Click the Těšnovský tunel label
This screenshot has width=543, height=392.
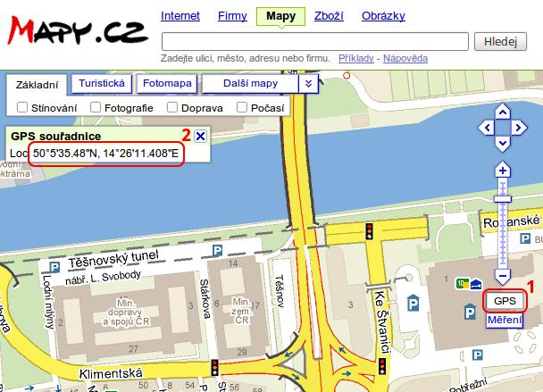pos(113,258)
